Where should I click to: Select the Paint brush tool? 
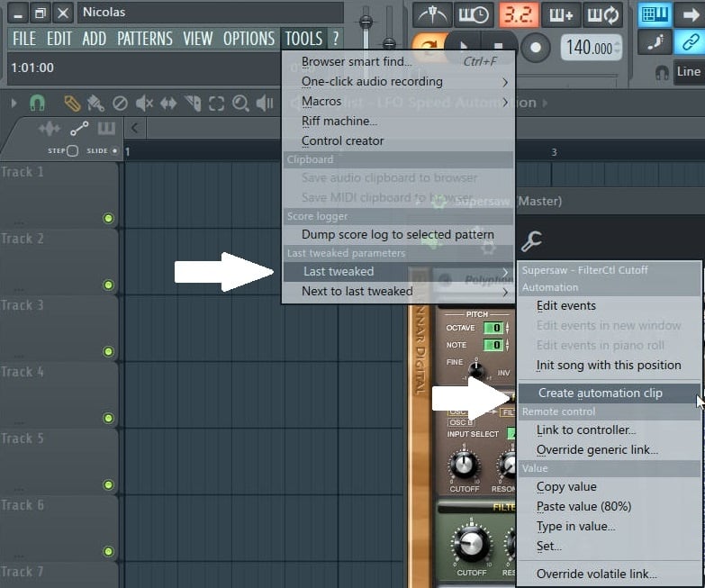click(x=95, y=104)
